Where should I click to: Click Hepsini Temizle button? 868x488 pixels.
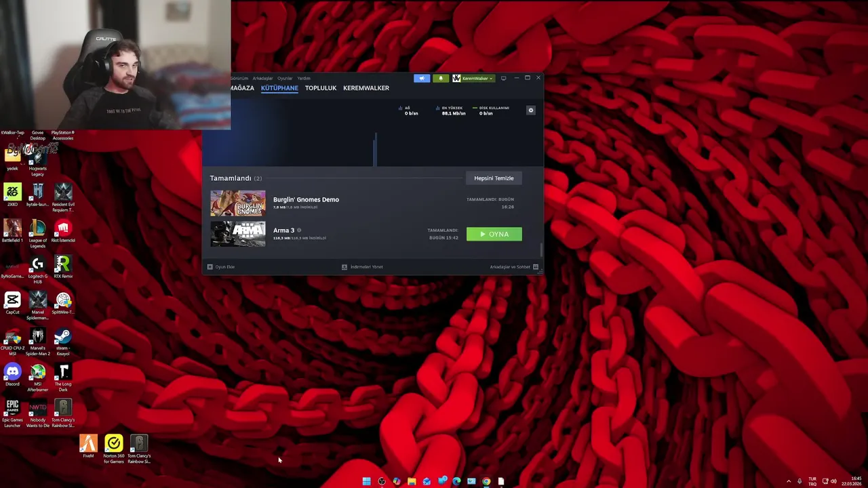tap(494, 178)
